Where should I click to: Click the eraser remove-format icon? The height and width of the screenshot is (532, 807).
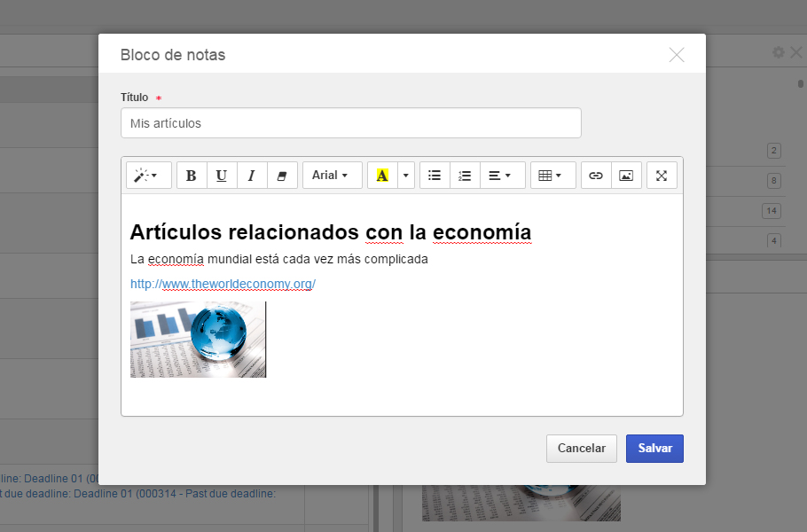(282, 176)
